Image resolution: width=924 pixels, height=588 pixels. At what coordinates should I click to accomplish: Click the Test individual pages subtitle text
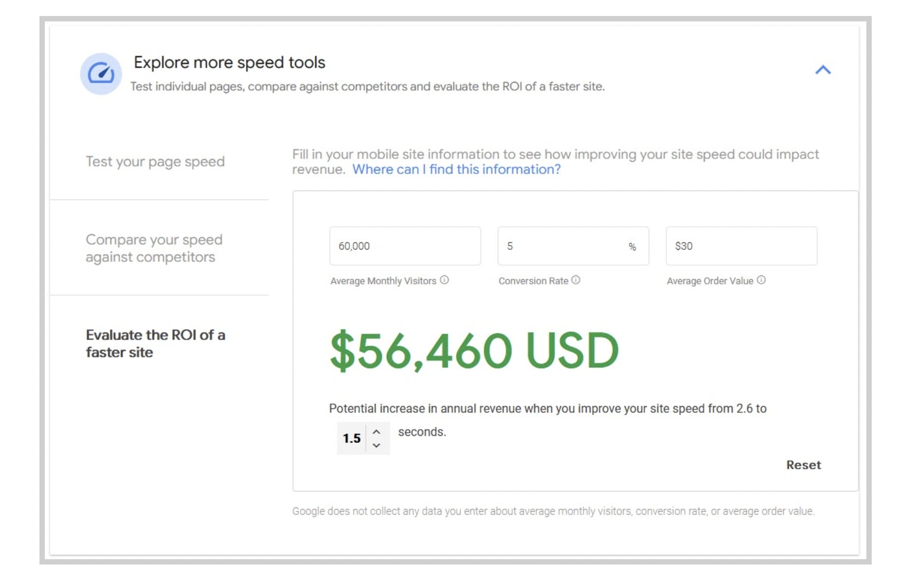coord(368,86)
